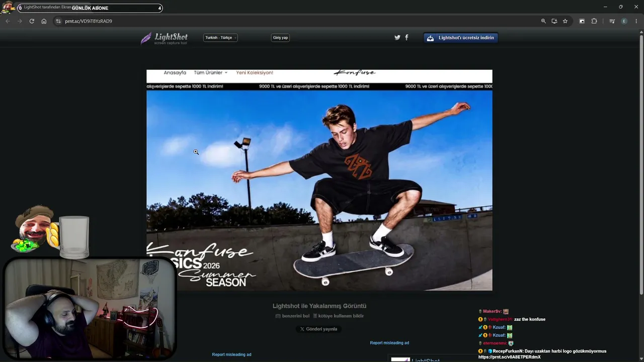
Task: Click the zoom magnifier icon in address bar
Action: [x=543, y=21]
